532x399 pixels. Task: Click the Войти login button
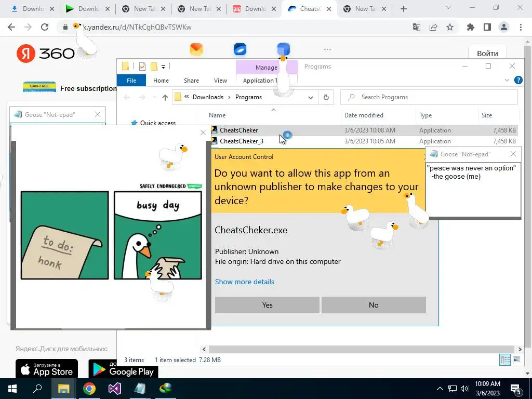487,54
